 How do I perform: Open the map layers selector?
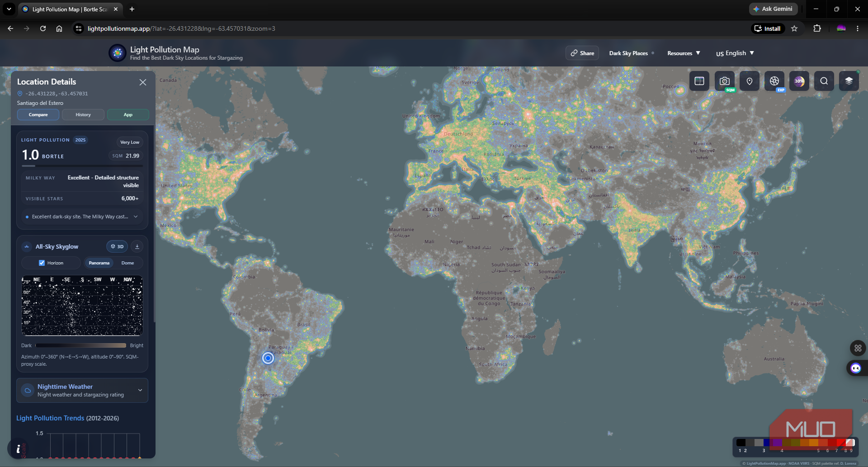click(849, 81)
